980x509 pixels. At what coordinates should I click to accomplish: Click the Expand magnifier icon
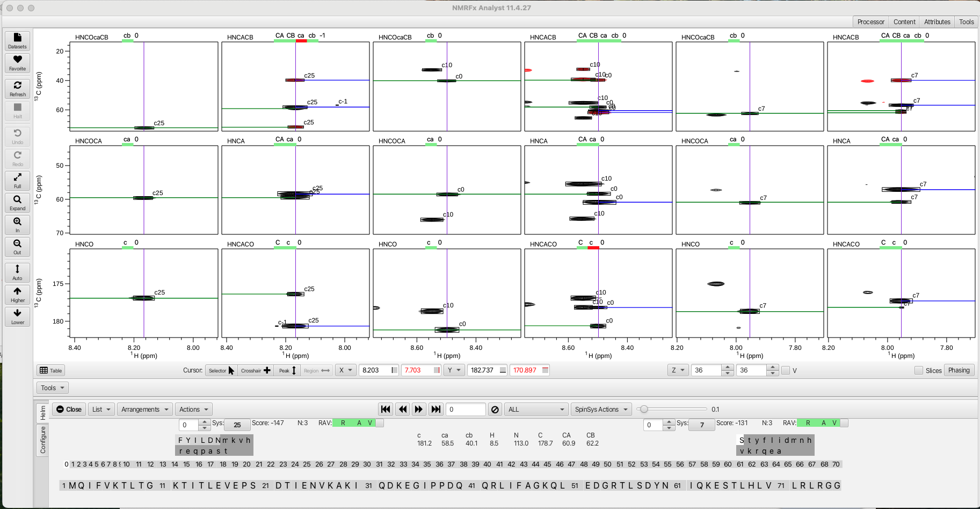pos(17,203)
